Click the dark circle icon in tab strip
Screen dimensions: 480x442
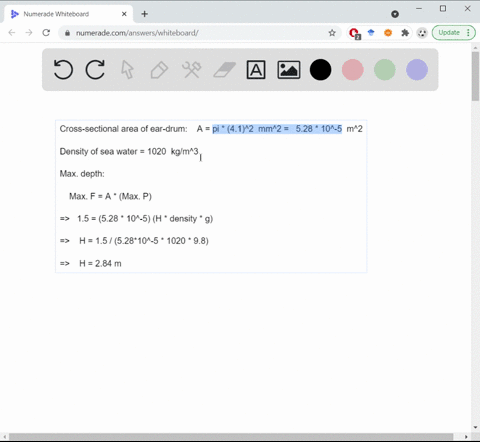[395, 14]
